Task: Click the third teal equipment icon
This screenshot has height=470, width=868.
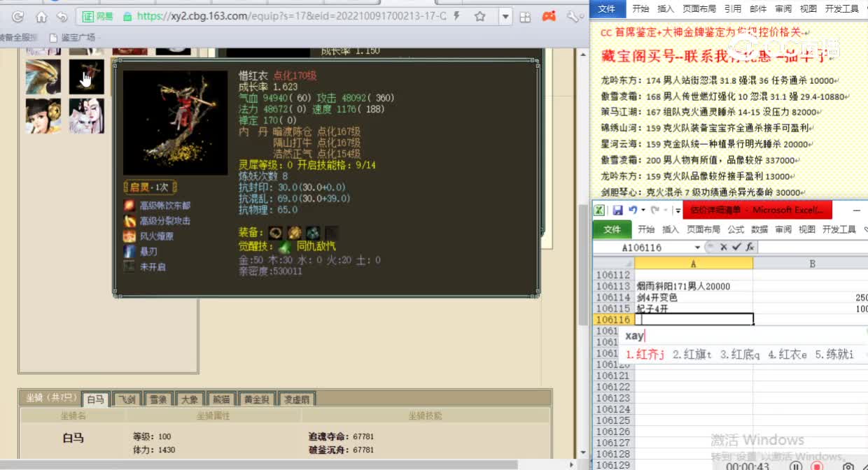Action: pyautogui.click(x=314, y=232)
